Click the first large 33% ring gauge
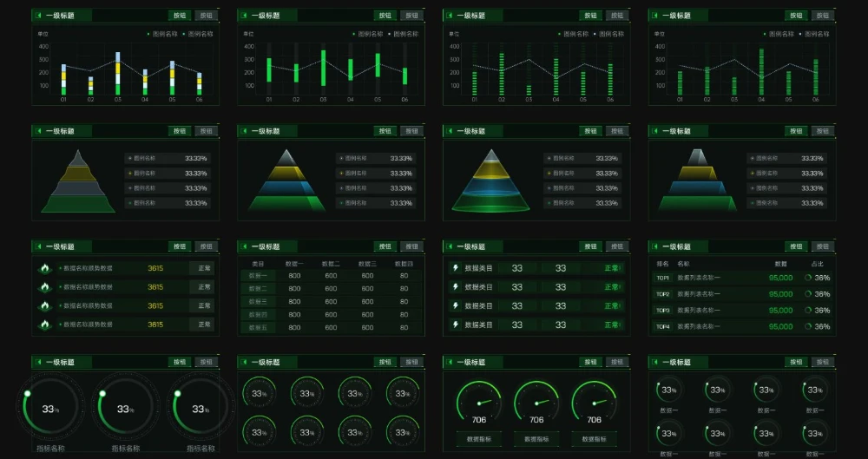This screenshot has height=459, width=868. point(49,409)
